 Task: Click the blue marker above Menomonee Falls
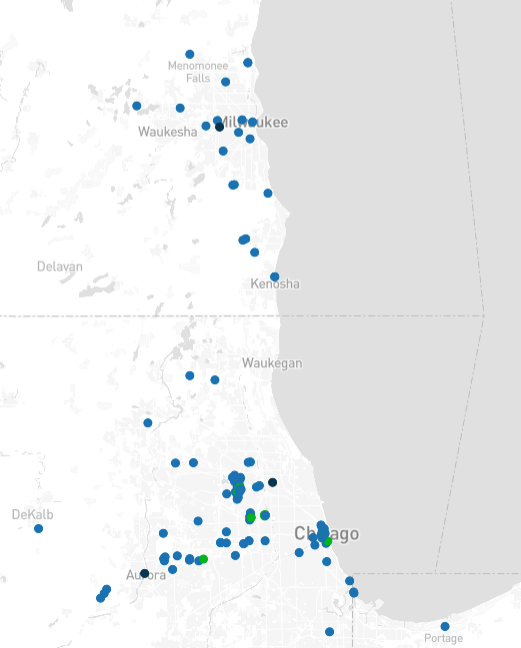(190, 54)
